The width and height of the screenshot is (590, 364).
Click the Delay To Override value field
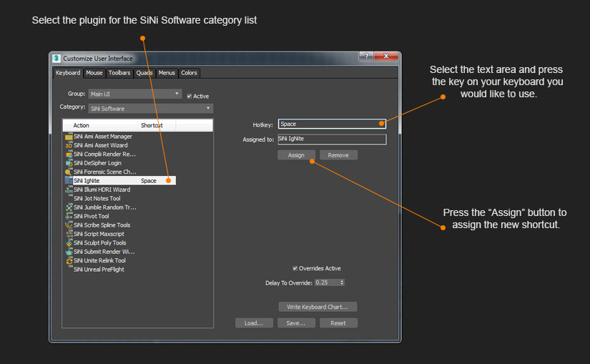pos(327,282)
